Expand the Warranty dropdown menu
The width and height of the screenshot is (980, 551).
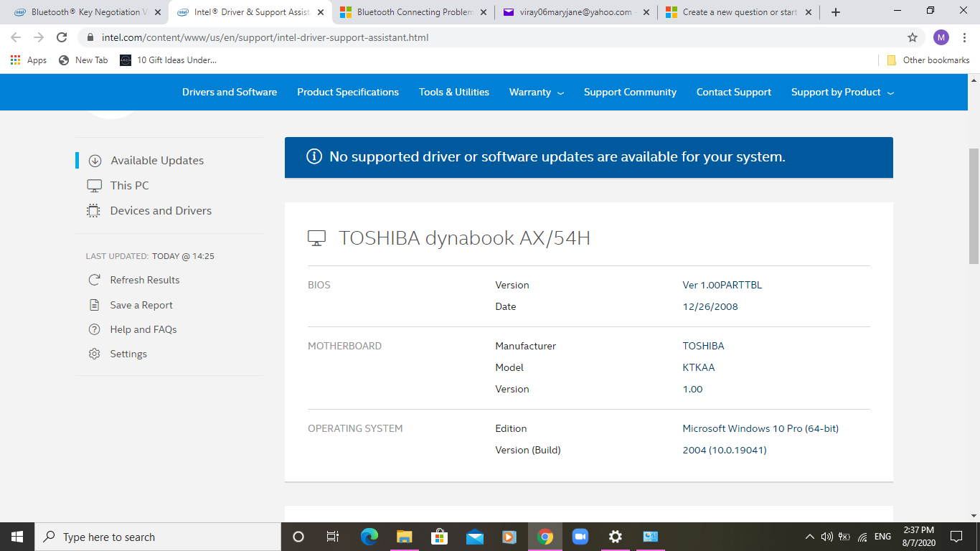pos(537,92)
